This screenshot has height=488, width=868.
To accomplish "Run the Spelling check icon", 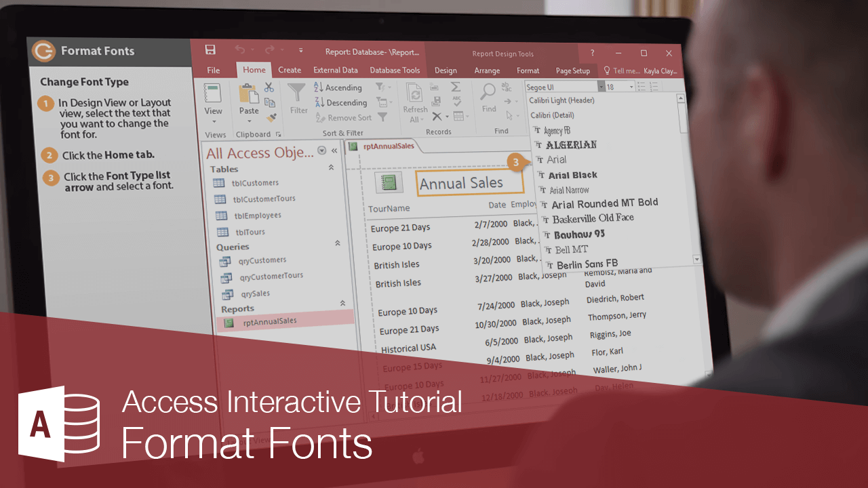I will 456,101.
